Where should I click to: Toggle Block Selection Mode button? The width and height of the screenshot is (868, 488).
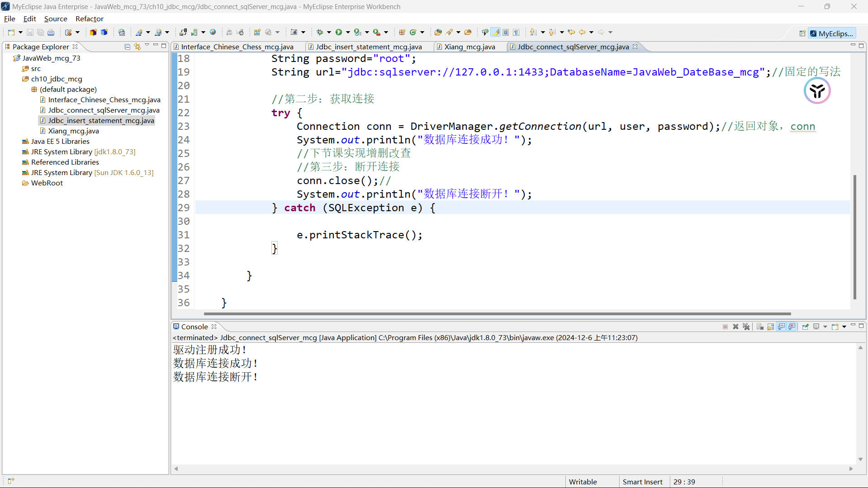506,32
